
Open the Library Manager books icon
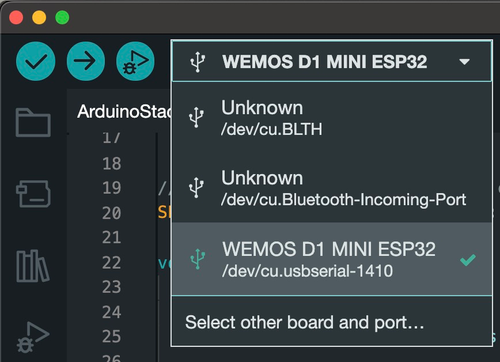(x=33, y=266)
